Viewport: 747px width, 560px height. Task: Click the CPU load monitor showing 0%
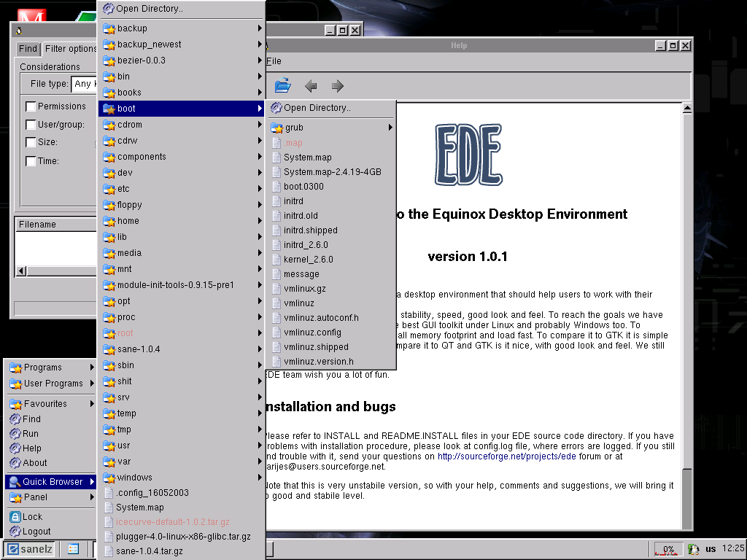[x=668, y=549]
